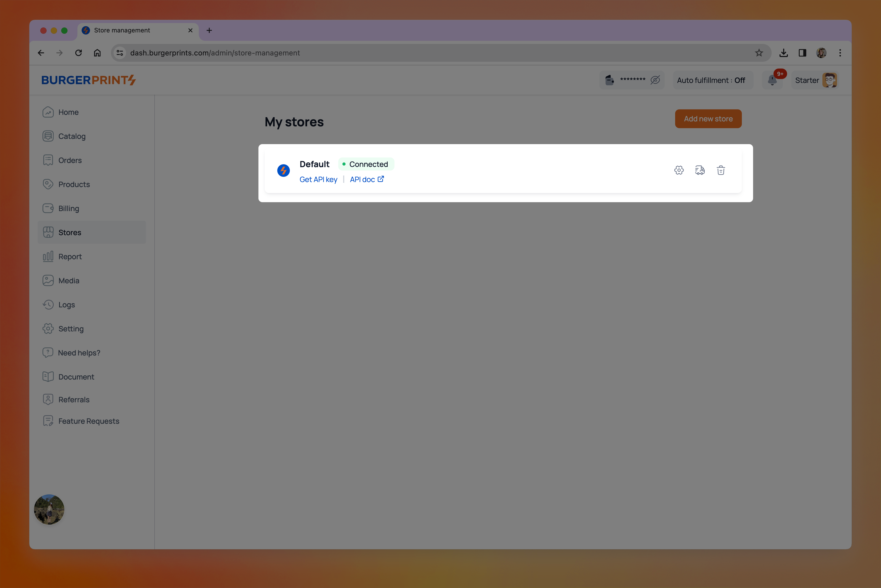Open Billing from the sidebar
This screenshot has height=588, width=881.
pyautogui.click(x=69, y=208)
